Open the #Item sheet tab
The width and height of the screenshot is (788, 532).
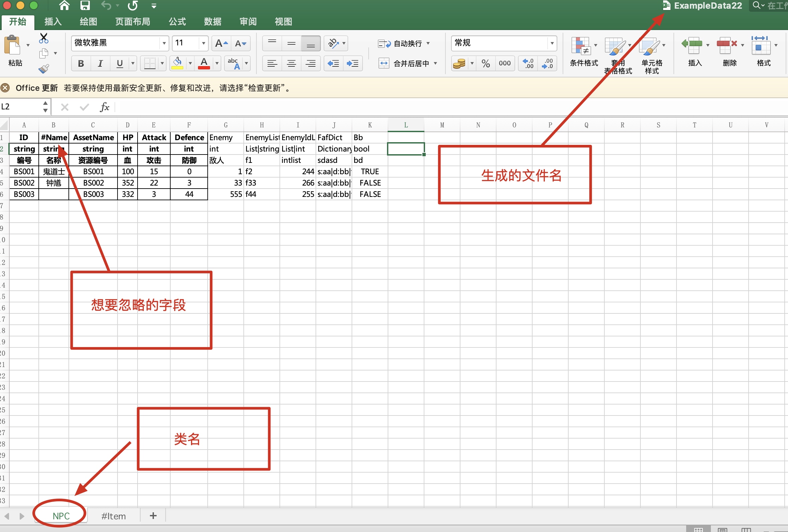click(x=113, y=516)
